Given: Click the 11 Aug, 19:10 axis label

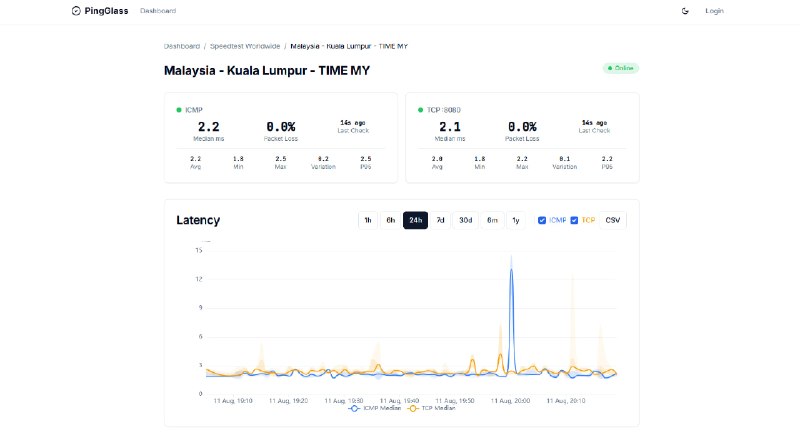Looking at the screenshot, I should [233, 401].
